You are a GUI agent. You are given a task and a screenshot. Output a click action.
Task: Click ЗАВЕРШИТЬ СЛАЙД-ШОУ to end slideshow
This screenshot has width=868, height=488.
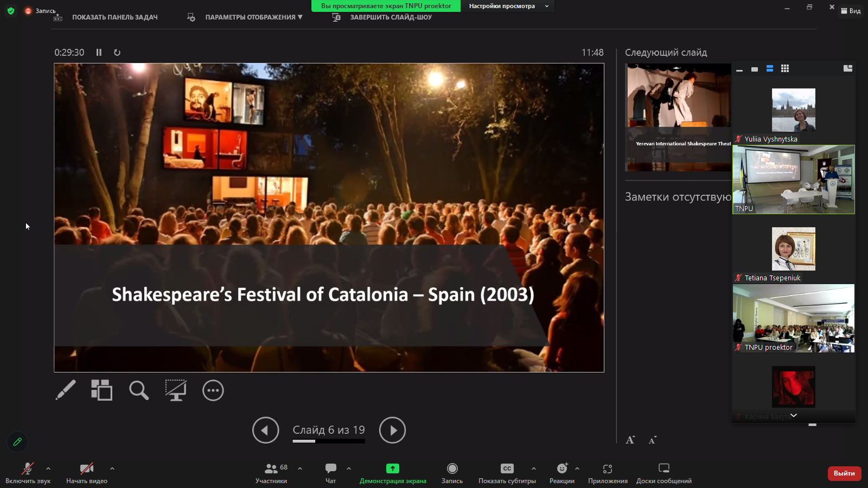coord(391,17)
